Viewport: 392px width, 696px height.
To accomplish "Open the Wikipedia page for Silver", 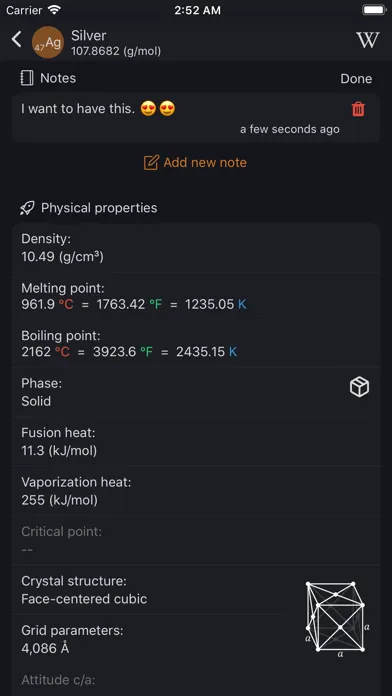I will pos(368,40).
